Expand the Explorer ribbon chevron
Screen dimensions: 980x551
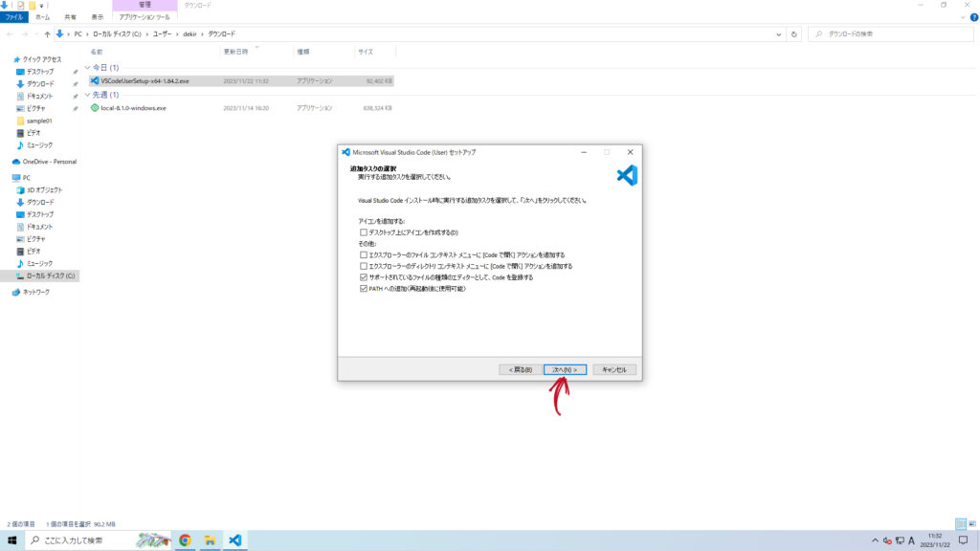click(x=963, y=17)
